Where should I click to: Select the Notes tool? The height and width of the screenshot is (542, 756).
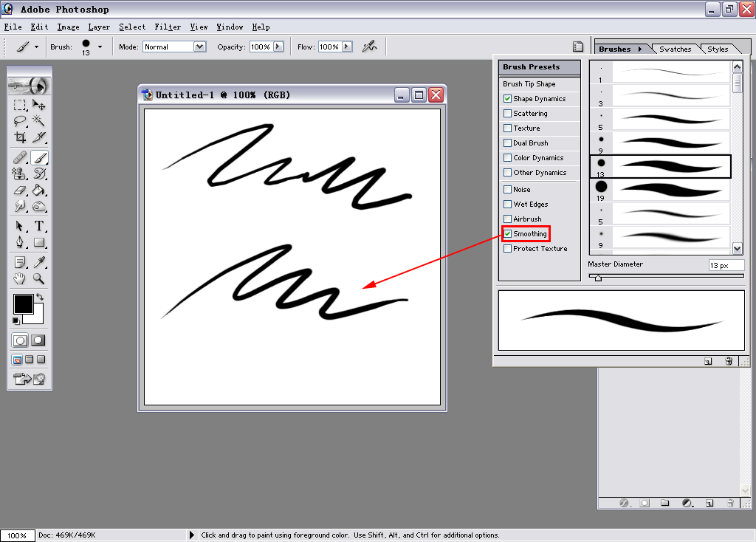(20, 262)
